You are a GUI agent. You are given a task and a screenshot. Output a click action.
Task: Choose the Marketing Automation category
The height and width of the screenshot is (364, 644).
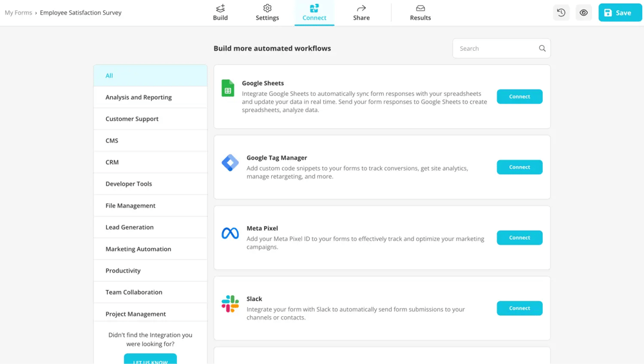coord(138,249)
